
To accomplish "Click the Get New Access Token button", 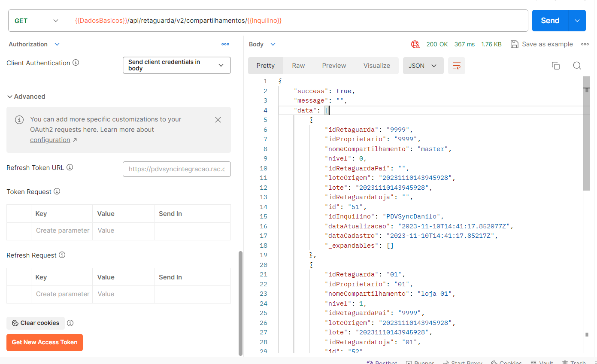I will click(x=45, y=343).
